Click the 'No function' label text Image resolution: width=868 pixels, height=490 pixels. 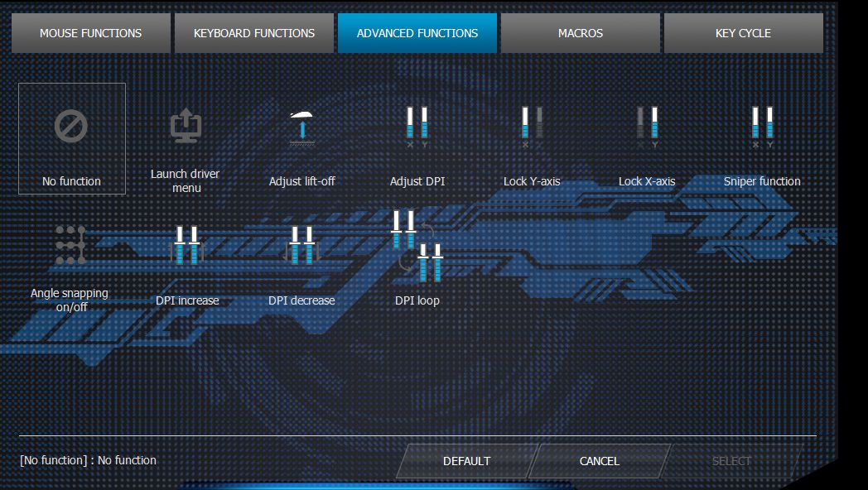(71, 181)
